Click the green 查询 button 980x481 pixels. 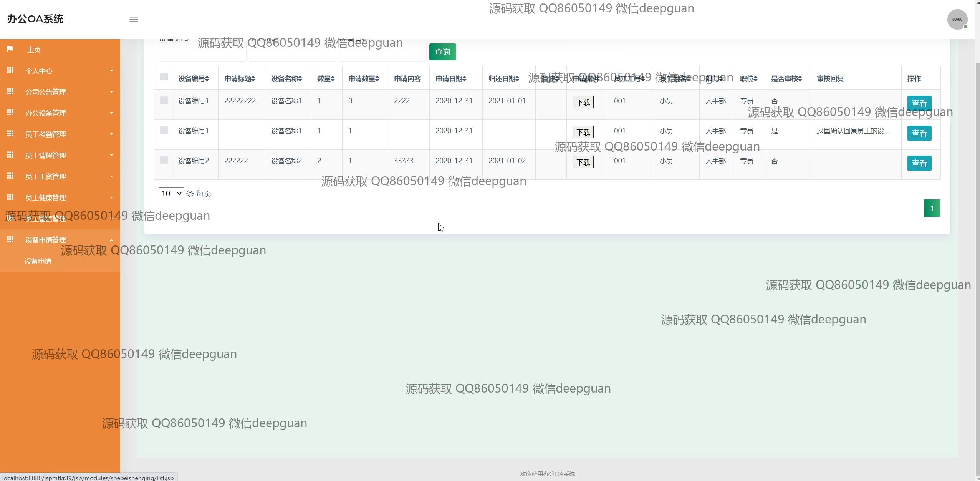[442, 52]
